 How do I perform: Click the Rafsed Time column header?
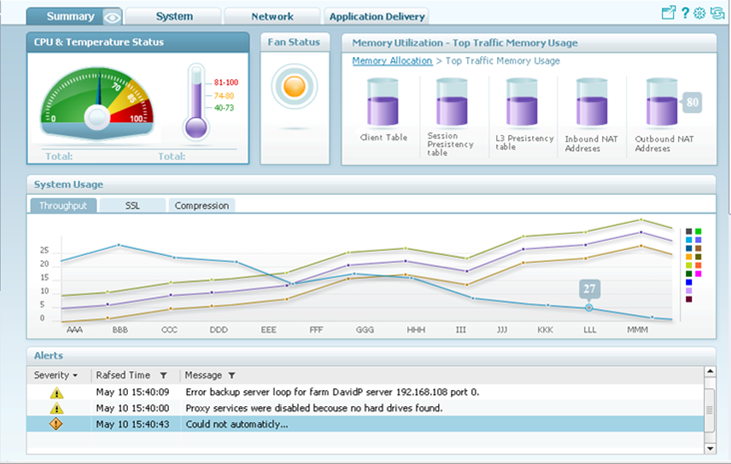click(123, 375)
